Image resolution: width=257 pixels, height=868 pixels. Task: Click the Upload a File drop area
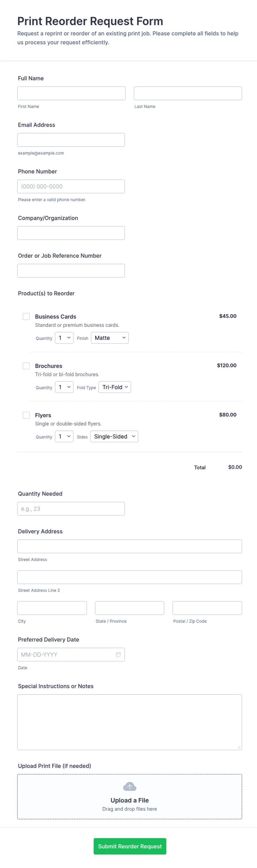click(x=130, y=796)
